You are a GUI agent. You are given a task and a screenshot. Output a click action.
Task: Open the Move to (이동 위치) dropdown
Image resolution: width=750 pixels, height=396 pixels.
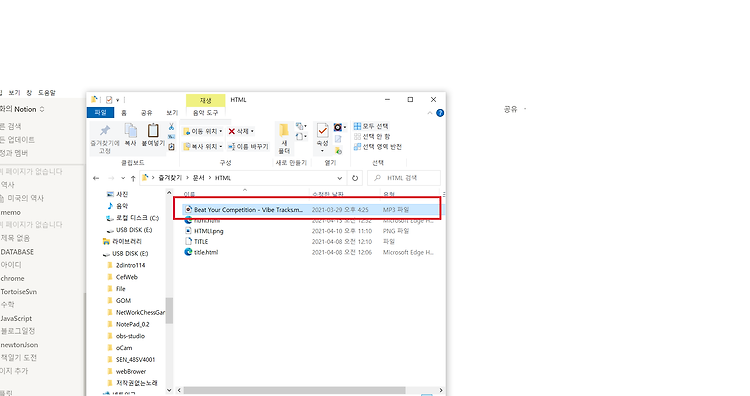coord(203,131)
